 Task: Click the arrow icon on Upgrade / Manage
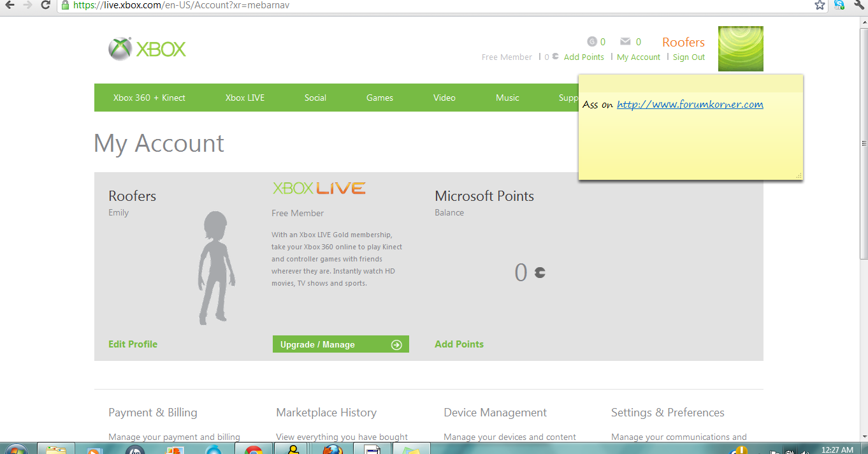[396, 345]
